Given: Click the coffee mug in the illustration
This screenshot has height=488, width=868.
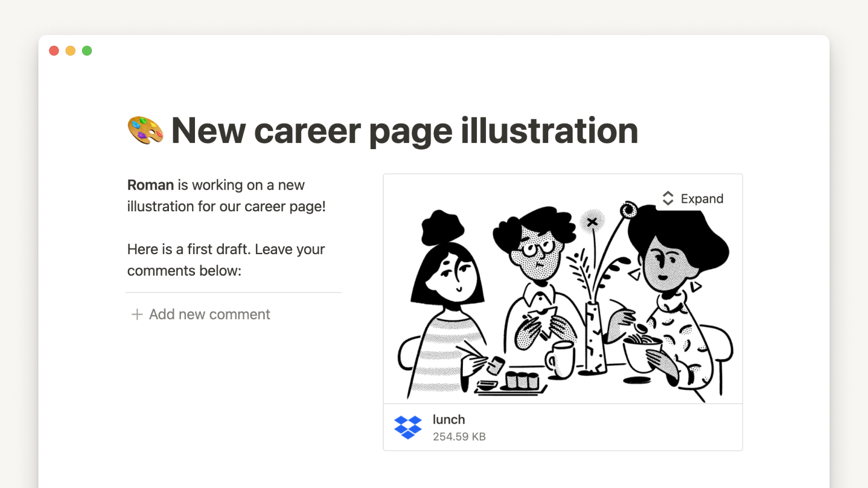Looking at the screenshot, I should (x=561, y=359).
